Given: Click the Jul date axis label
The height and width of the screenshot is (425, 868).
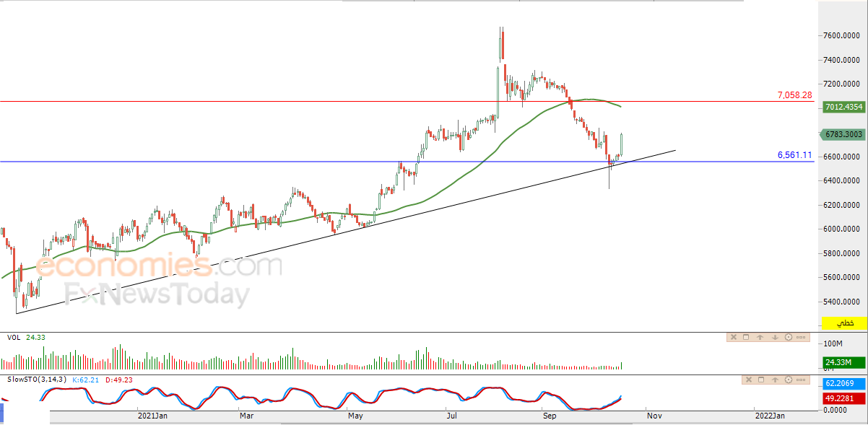Looking at the screenshot, I should [x=452, y=416].
